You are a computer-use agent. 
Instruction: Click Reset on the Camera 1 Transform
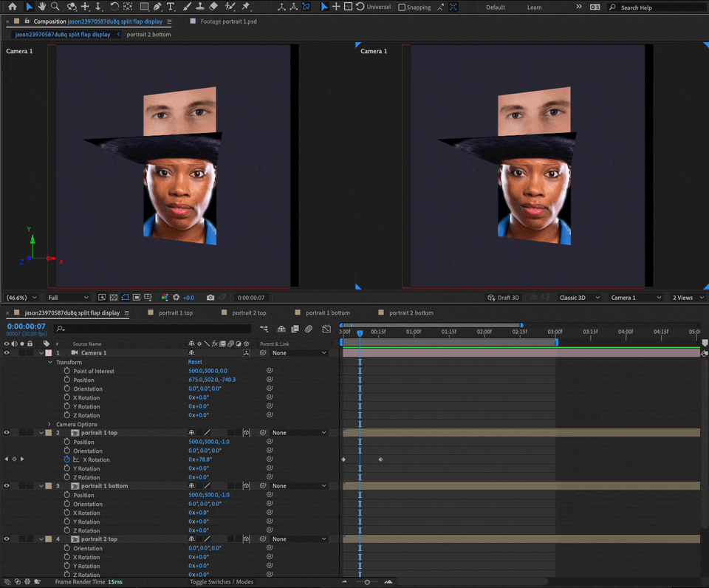(x=194, y=362)
